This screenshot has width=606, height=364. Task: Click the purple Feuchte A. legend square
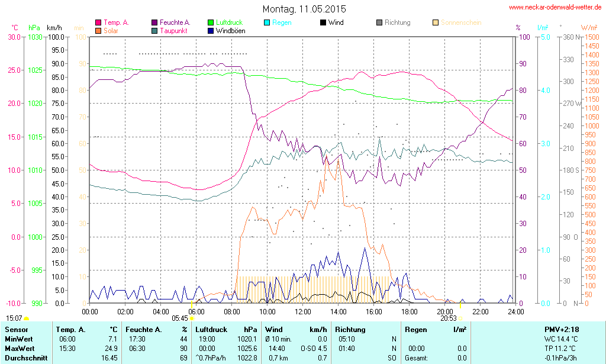tap(154, 23)
